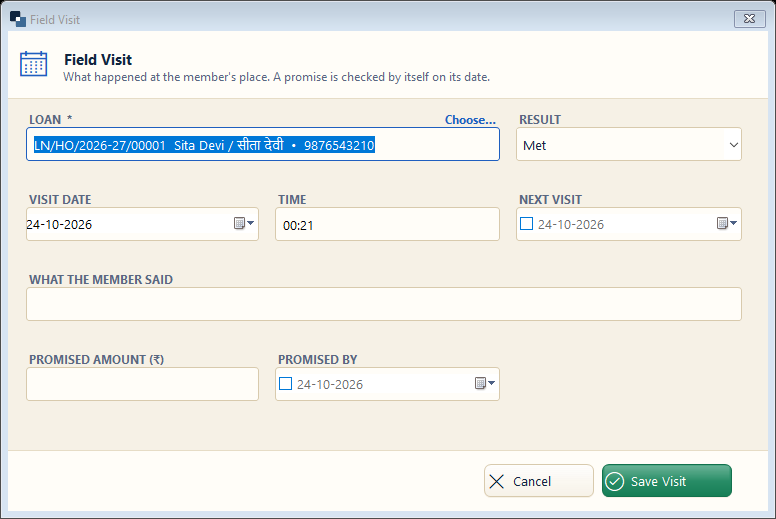The height and width of the screenshot is (519, 776).
Task: Click the Time field showing 00:21
Action: click(x=387, y=224)
